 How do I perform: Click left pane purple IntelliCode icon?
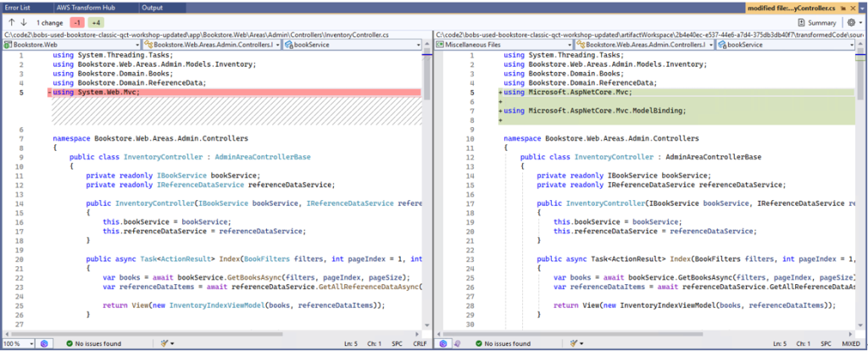click(45, 343)
